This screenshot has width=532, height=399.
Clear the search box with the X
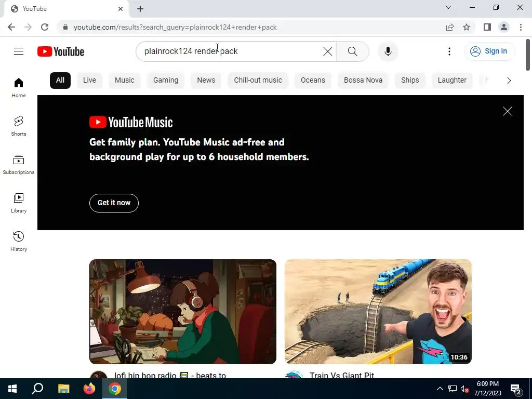328,51
